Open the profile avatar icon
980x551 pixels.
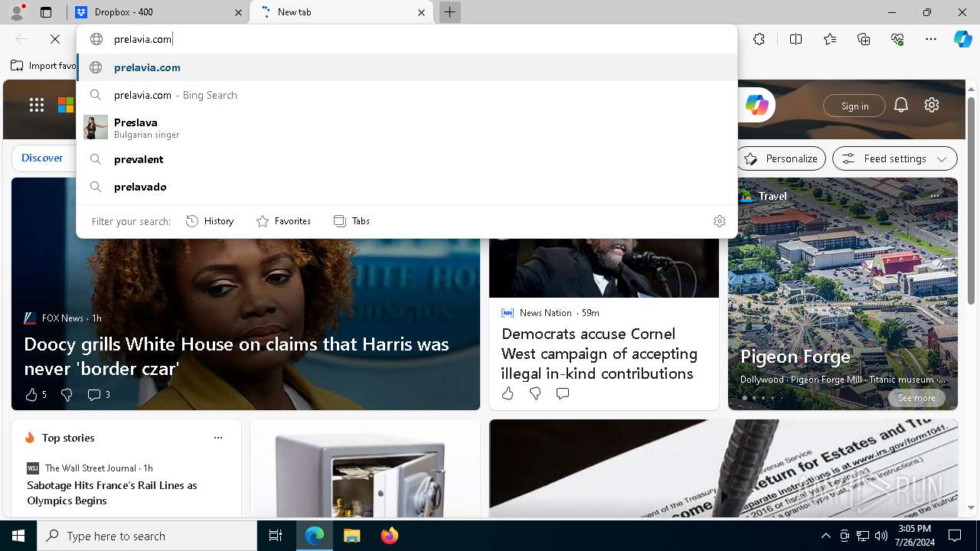point(17,12)
